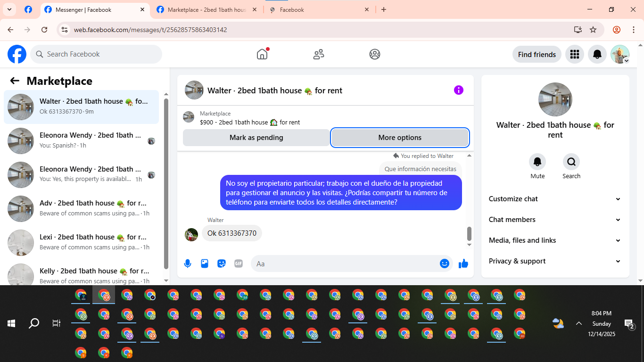Open the purple conversation information icon
This screenshot has height=362, width=644.
point(459,90)
